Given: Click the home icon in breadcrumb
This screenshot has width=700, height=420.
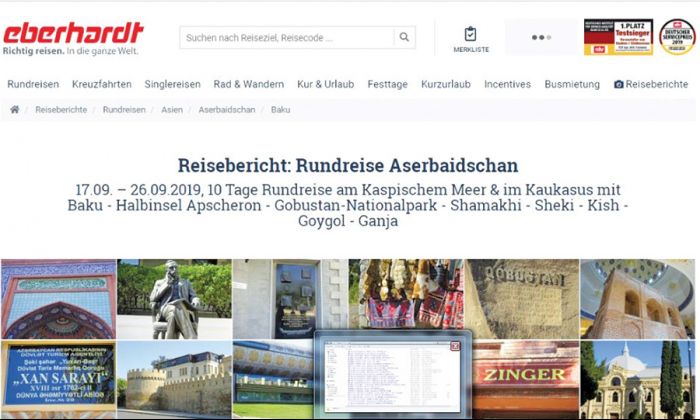Looking at the screenshot, I should (x=14, y=109).
